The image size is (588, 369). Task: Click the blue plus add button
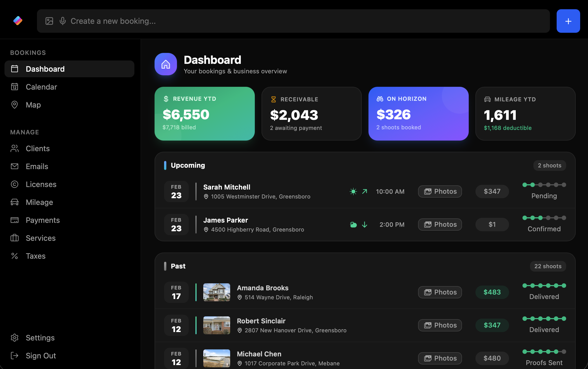[568, 21]
